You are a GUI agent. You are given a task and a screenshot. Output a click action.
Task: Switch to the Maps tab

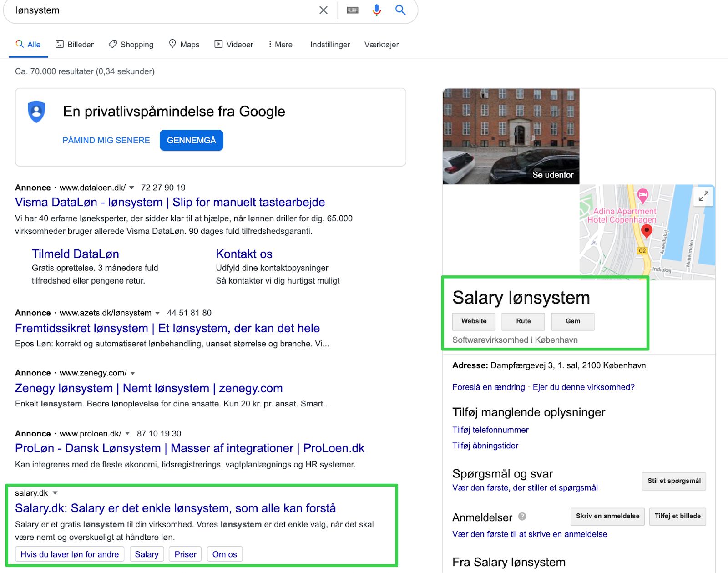(x=184, y=45)
